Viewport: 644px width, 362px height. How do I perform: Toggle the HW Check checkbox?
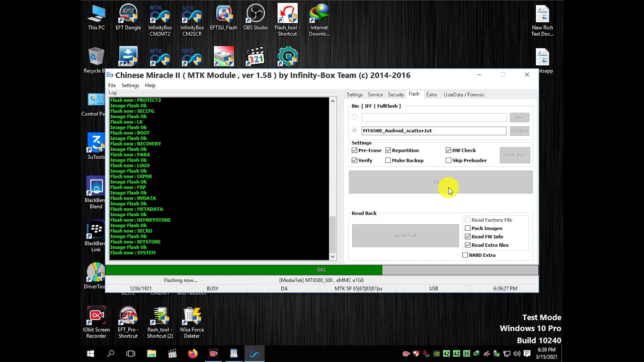click(x=448, y=150)
